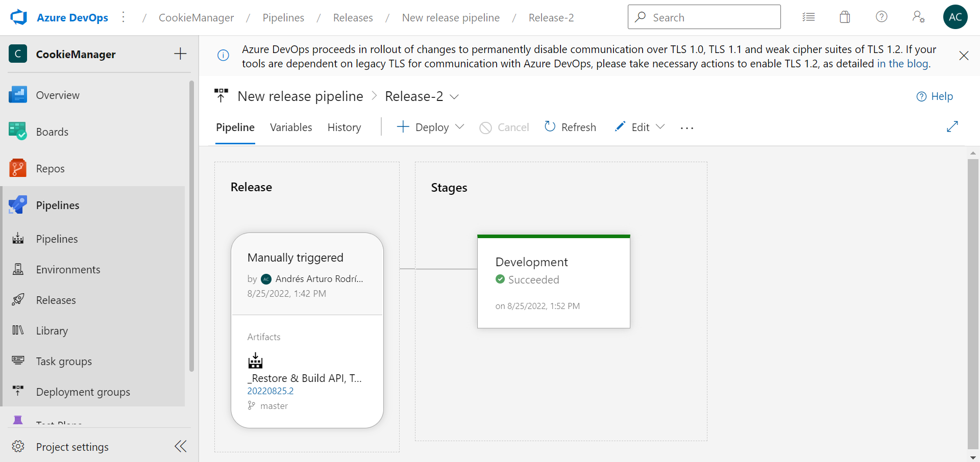
Task: Click the sidebar navigation scrollbar
Action: click(x=191, y=226)
